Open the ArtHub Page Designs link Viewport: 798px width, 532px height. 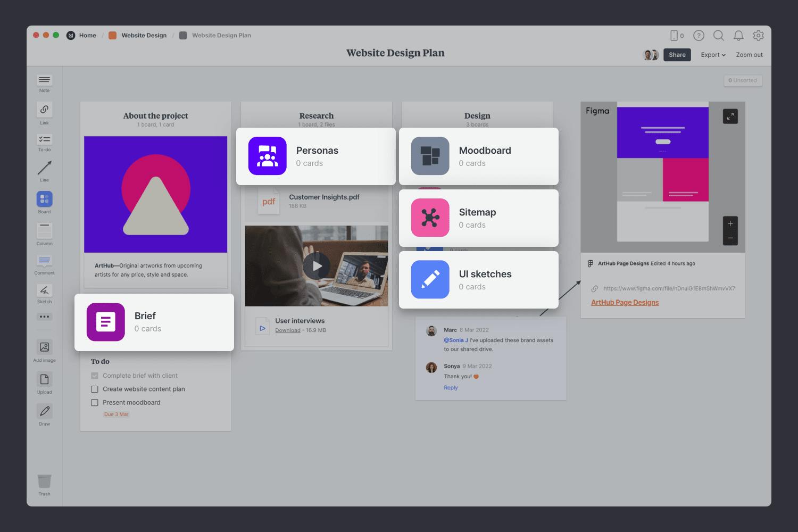click(x=625, y=302)
